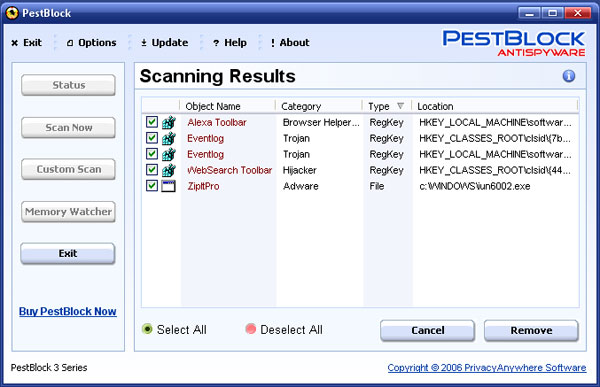Select the Alexa Toolbar object name
This screenshot has width=600, height=387.
click(217, 122)
